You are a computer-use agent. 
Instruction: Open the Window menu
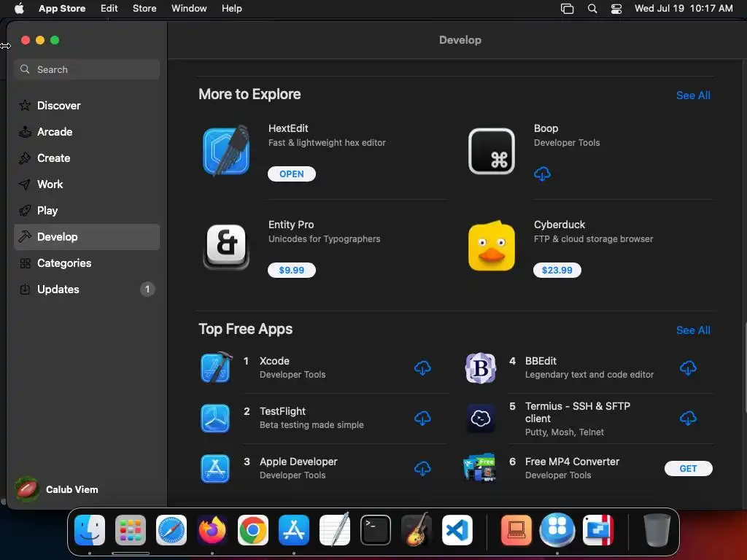pos(189,8)
